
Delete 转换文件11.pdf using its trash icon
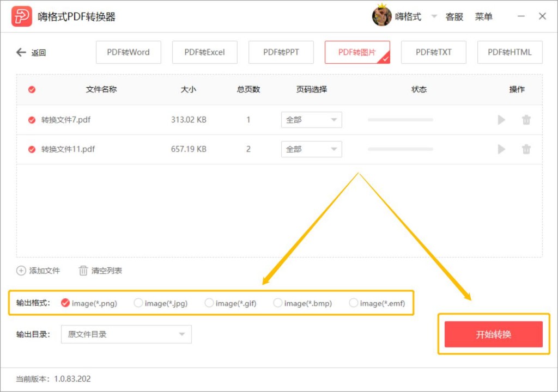[x=526, y=149]
